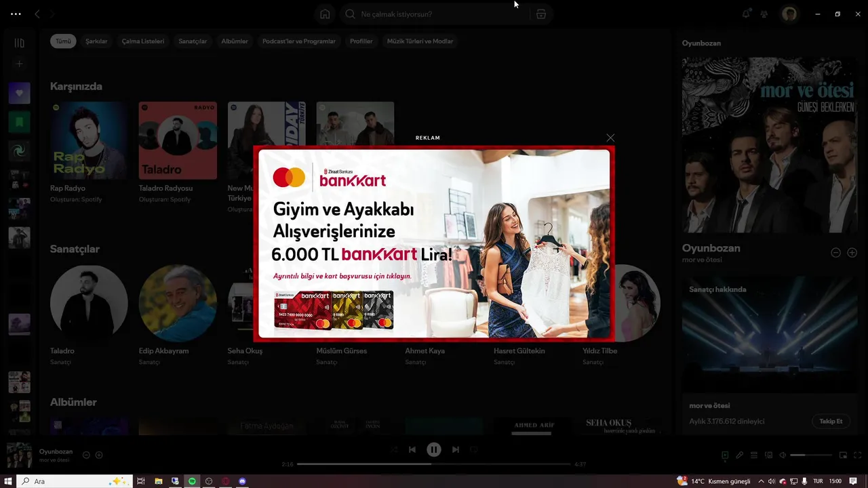Hide Oyunbozan via panel minus icon

coord(835,253)
